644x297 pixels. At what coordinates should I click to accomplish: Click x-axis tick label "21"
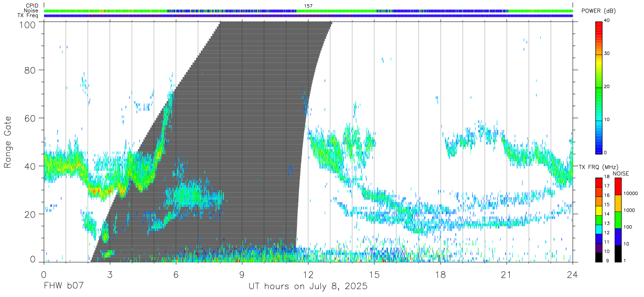[x=507, y=274]
